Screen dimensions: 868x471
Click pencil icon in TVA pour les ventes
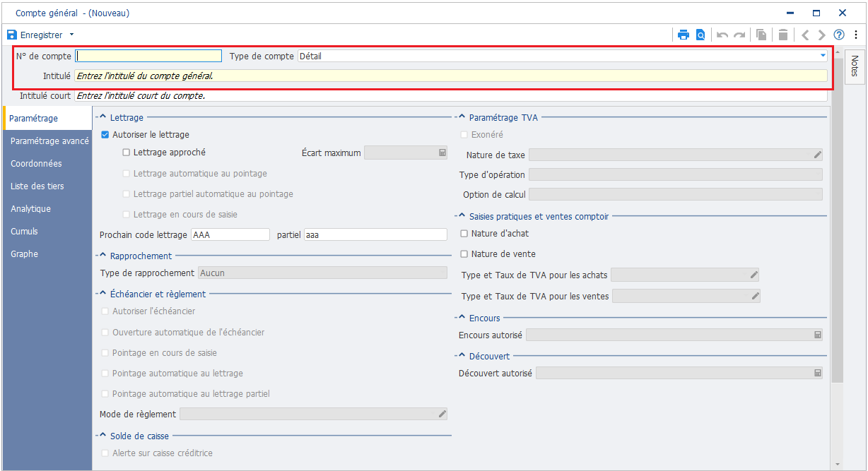pyautogui.click(x=755, y=296)
